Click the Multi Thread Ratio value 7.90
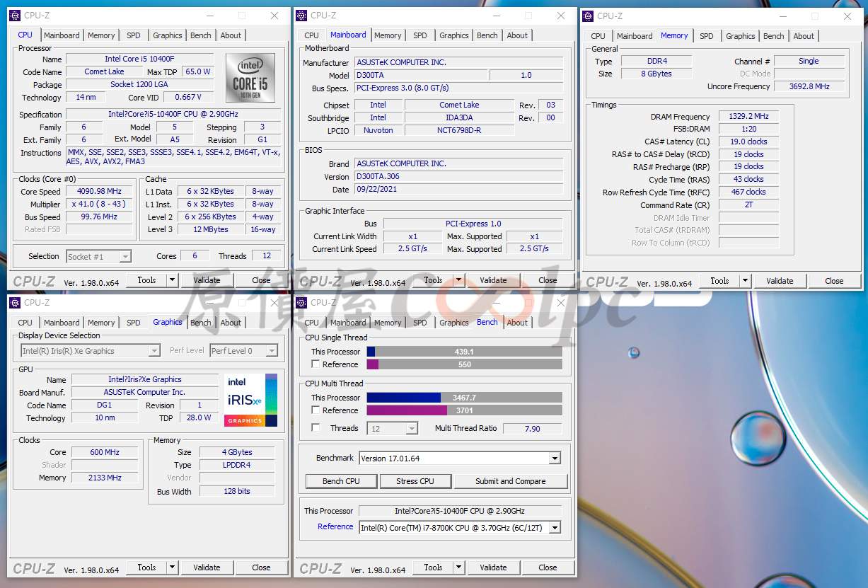The height and width of the screenshot is (588, 868). [533, 429]
